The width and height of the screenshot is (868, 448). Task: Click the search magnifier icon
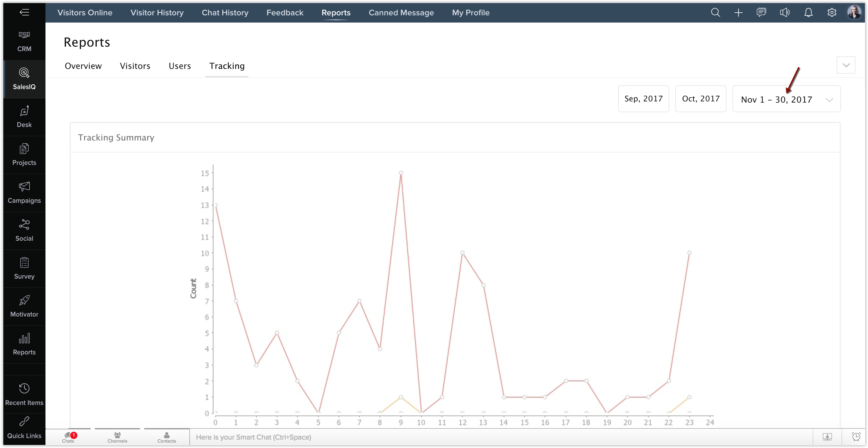coord(715,13)
